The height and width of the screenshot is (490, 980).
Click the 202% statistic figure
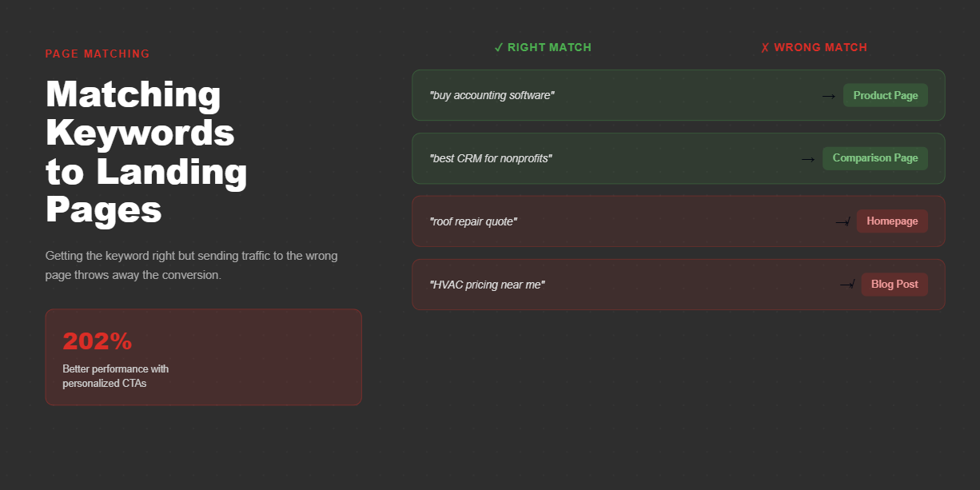(x=98, y=341)
